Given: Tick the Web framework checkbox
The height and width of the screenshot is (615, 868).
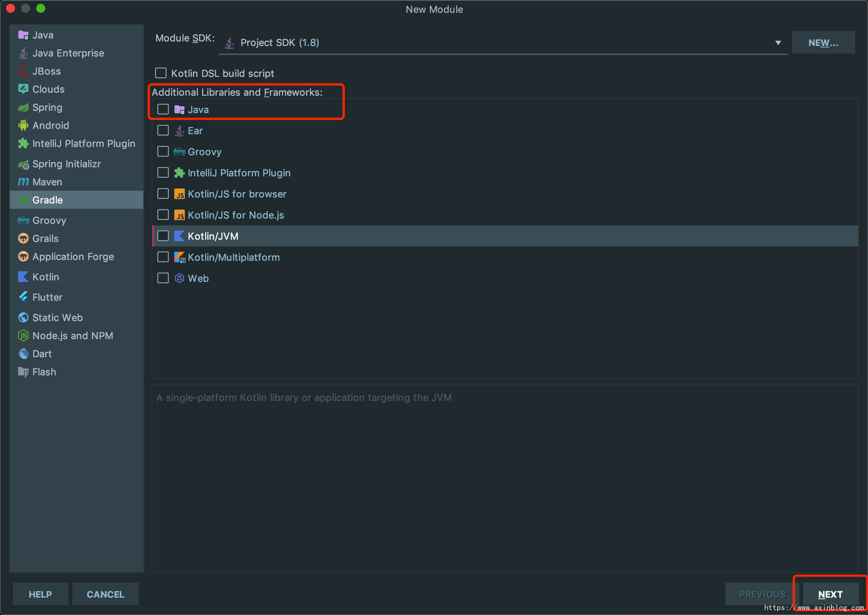Looking at the screenshot, I should (x=163, y=278).
